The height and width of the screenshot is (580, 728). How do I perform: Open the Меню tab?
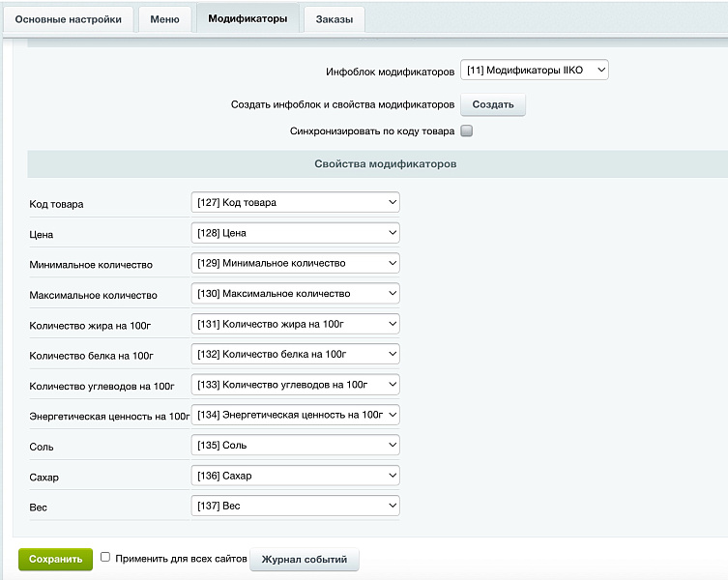pyautogui.click(x=164, y=19)
